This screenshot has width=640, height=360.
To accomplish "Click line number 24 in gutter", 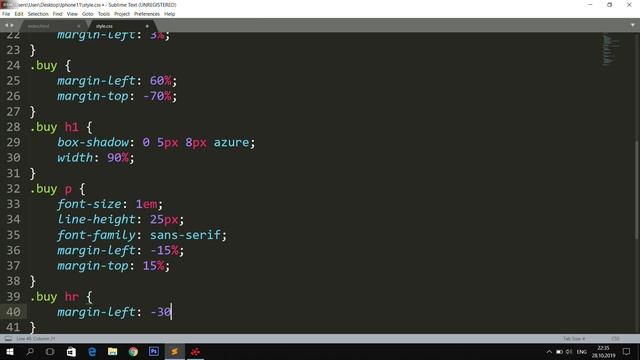I will [13, 65].
